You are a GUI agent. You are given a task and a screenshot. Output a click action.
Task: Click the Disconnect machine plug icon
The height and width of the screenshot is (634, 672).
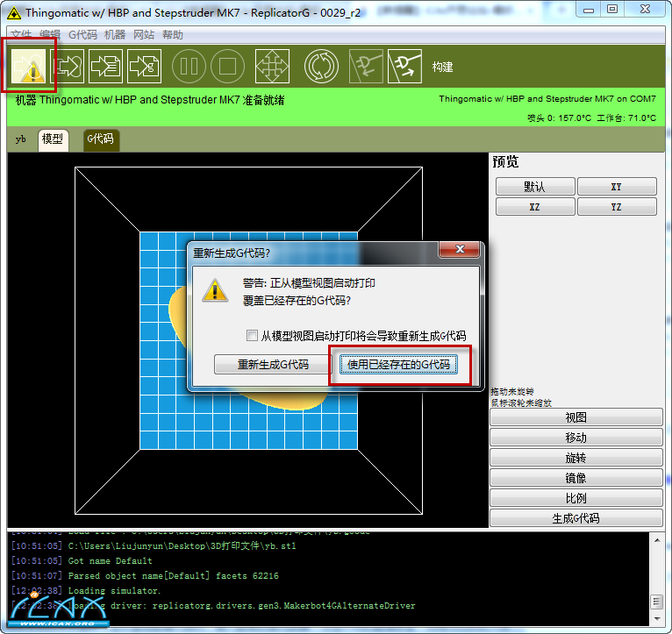404,66
